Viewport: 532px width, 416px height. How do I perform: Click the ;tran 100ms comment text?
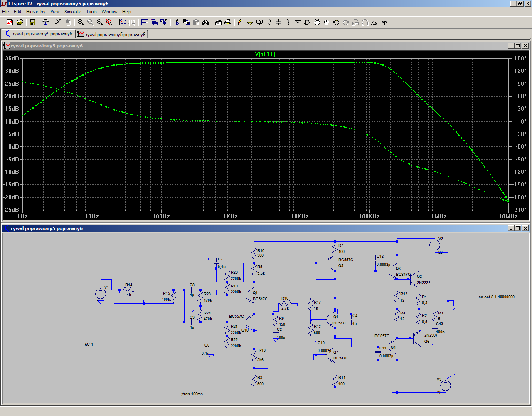[192, 394]
